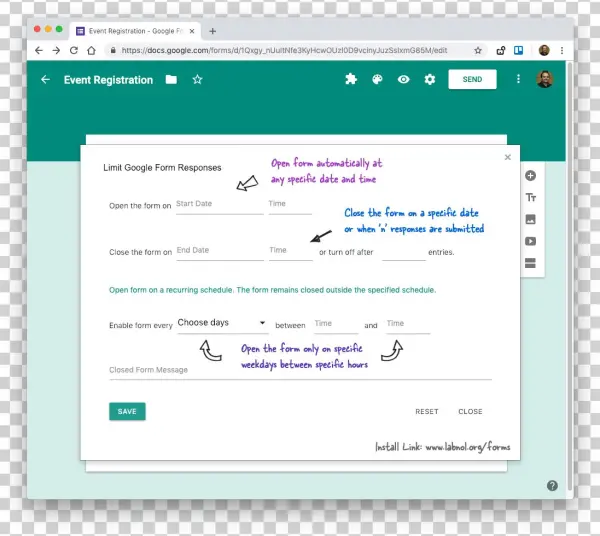Open the Forms more options menu
Screen dimensions: 600x536
(x=518, y=80)
